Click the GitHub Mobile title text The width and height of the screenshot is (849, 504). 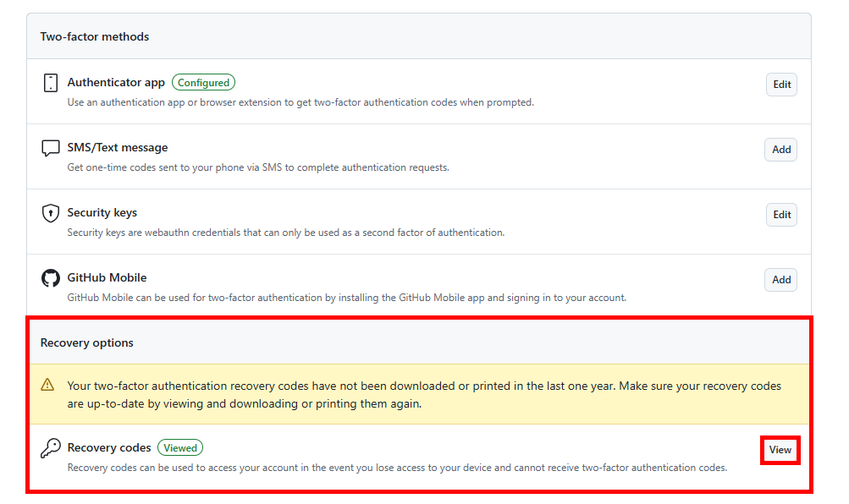pos(107,278)
